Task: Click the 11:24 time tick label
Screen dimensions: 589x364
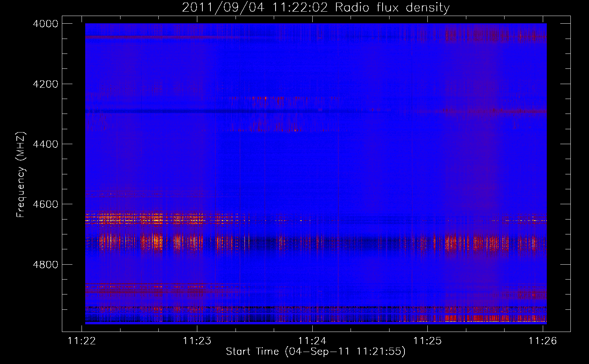Action: coord(312,341)
